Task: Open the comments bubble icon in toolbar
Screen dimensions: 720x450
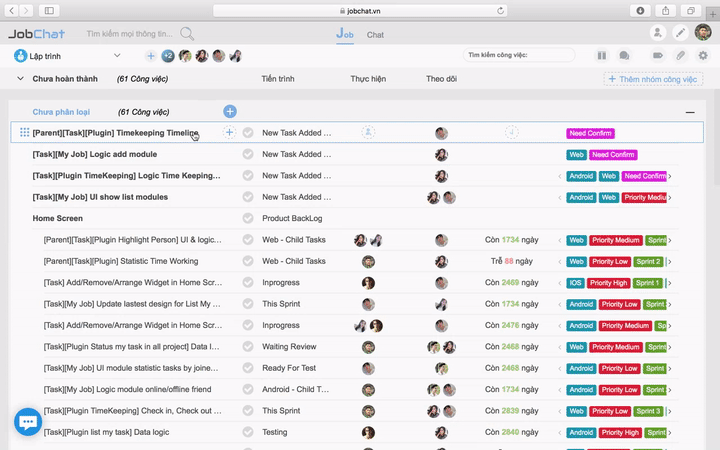Action: [624, 56]
